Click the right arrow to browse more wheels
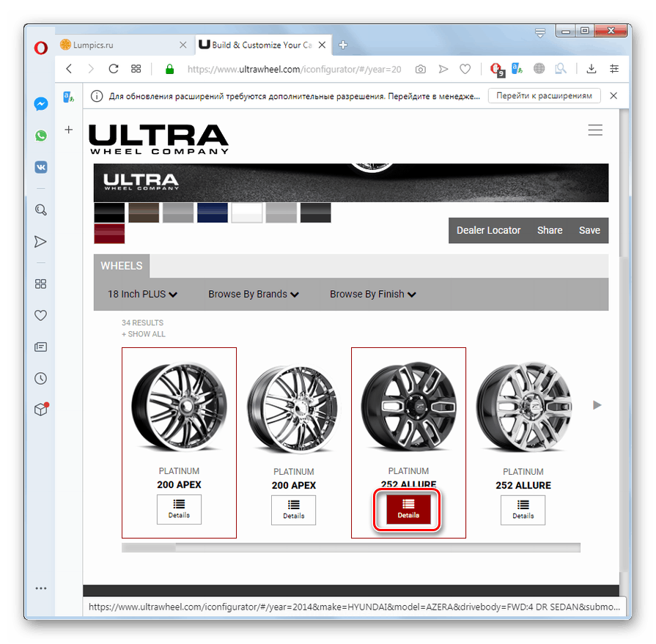Image resolution: width=656 pixels, height=644 pixels. coord(597,404)
